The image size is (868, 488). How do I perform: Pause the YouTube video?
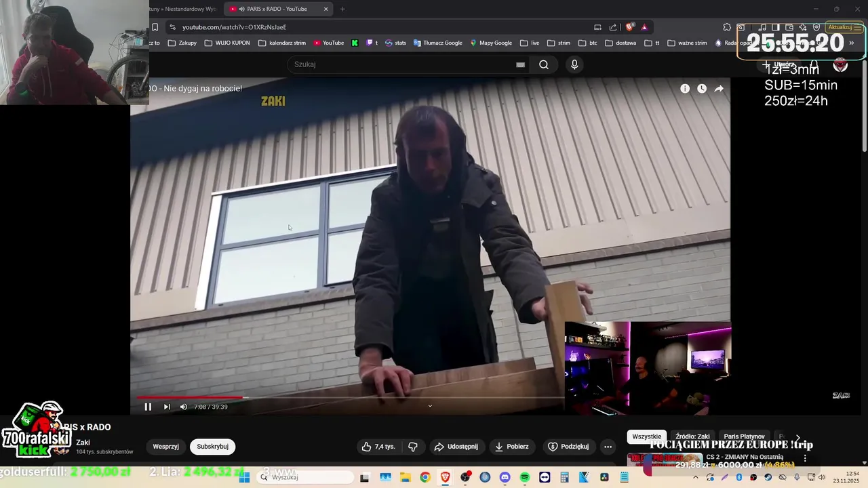click(148, 407)
